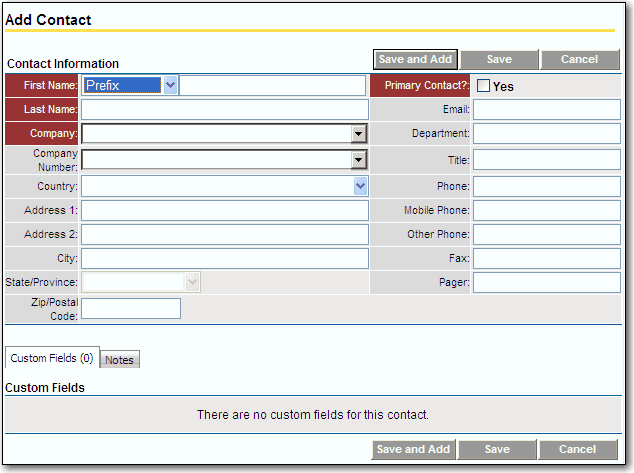Viewport: 634px width, 473px height.
Task: Click into the Department field
Action: coord(547,134)
